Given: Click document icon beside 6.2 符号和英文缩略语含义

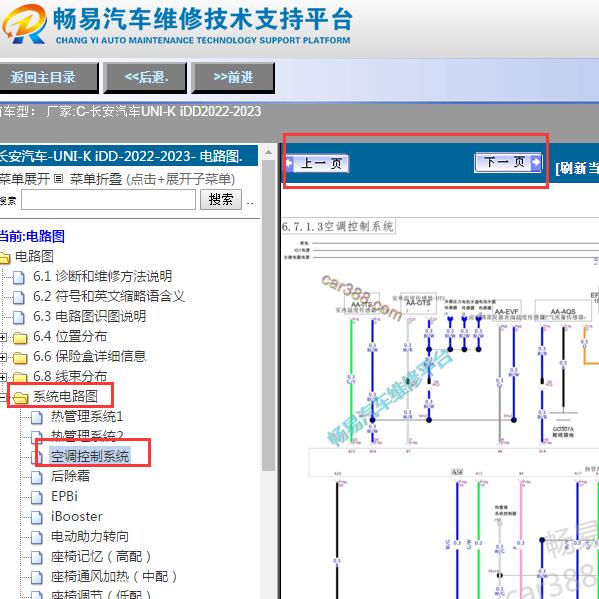Looking at the screenshot, I should (x=19, y=297).
